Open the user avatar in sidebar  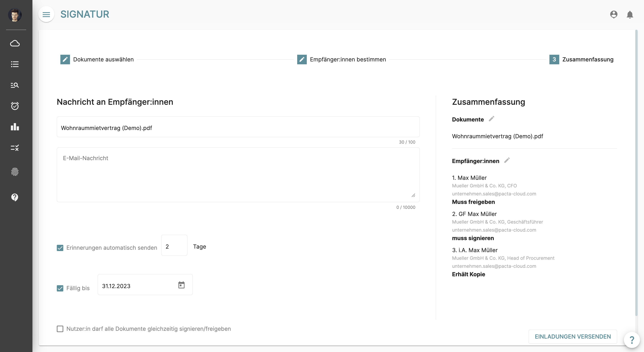(x=15, y=15)
